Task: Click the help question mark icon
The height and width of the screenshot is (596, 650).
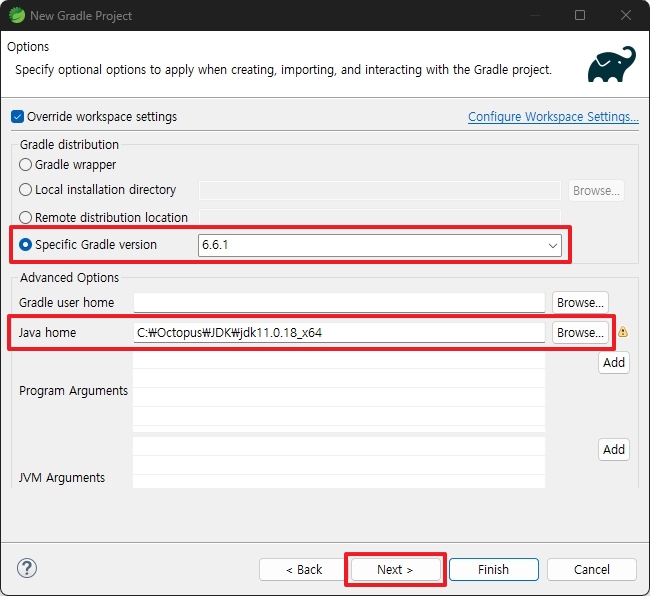Action: click(27, 568)
